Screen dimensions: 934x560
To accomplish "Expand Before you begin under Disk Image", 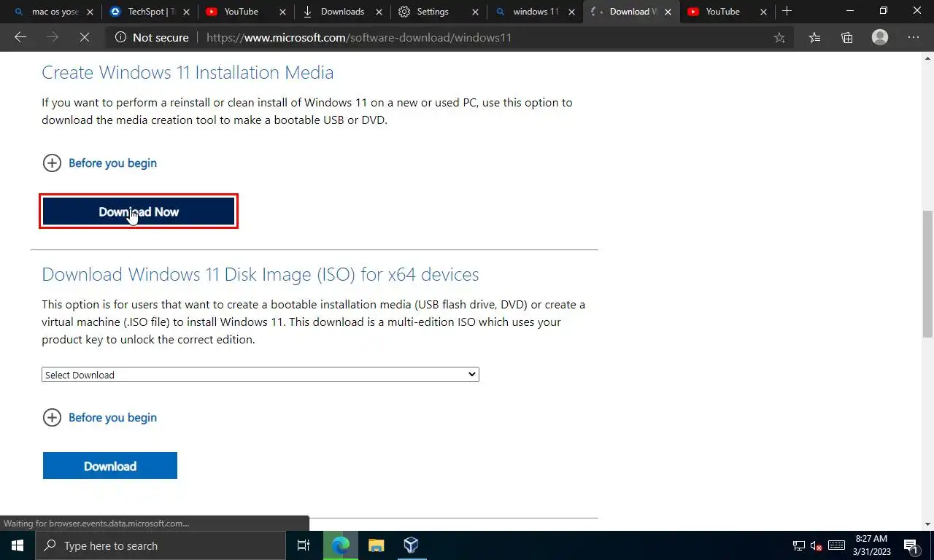I will pyautogui.click(x=100, y=418).
